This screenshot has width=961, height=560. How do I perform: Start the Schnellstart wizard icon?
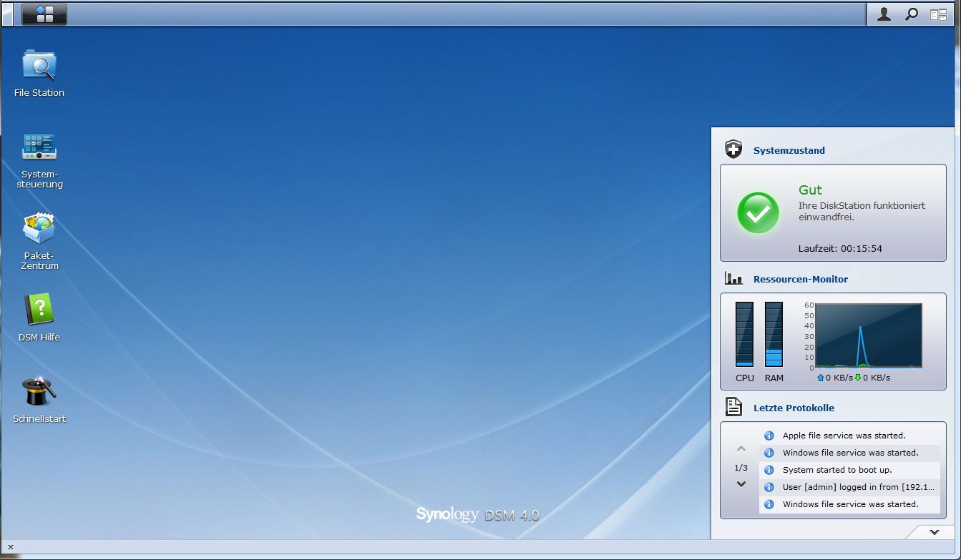[39, 392]
